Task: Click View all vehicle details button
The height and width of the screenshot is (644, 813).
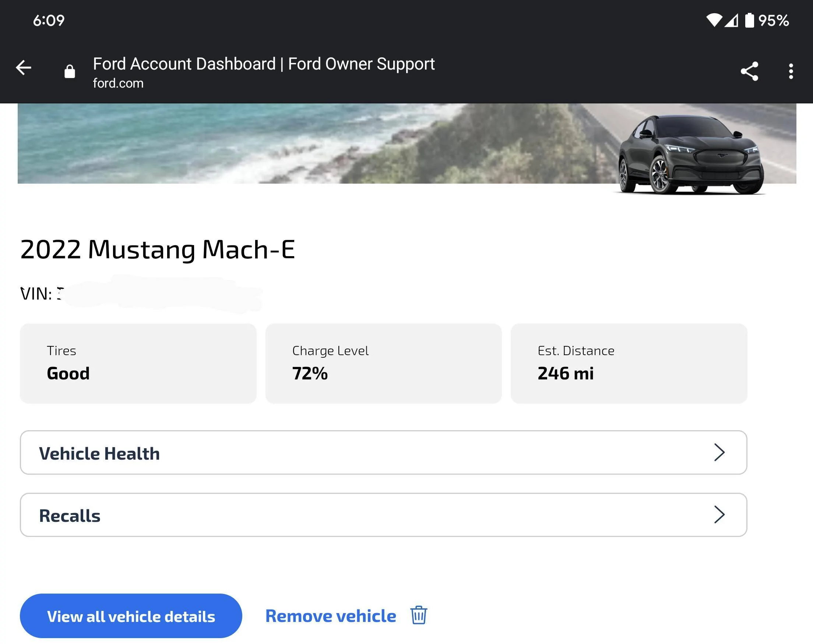Action: 131,616
